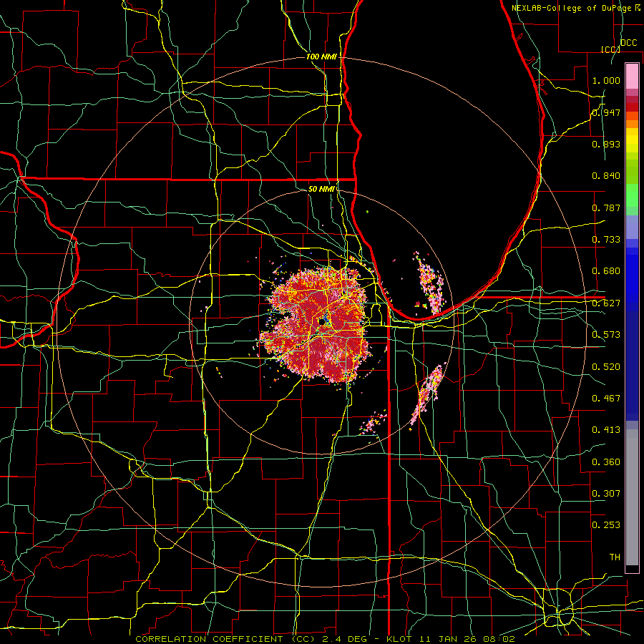Select the 0.413 color scale value
This screenshot has height=644, width=644.
click(x=606, y=430)
